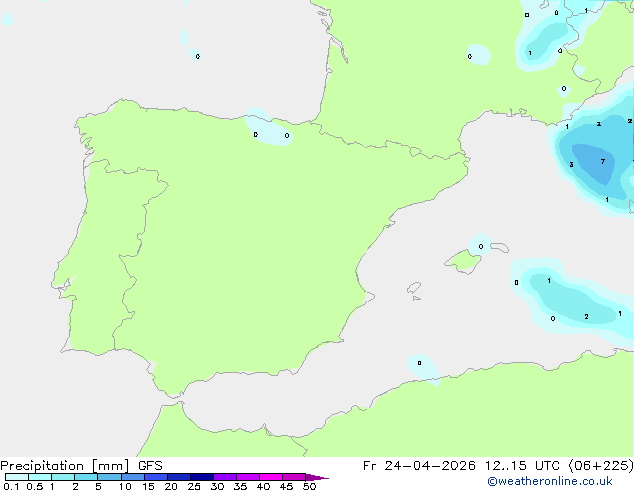Click the '0' value in the Bay of Biscay

coord(198,56)
